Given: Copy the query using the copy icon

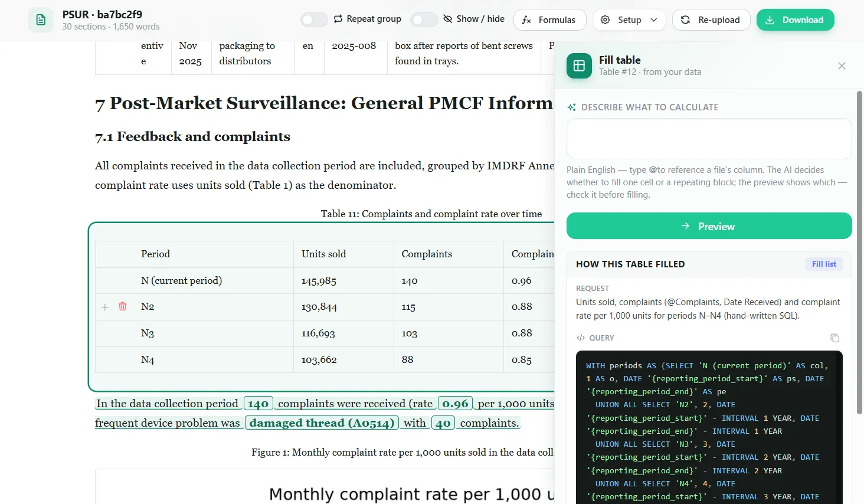Looking at the screenshot, I should pos(834,338).
